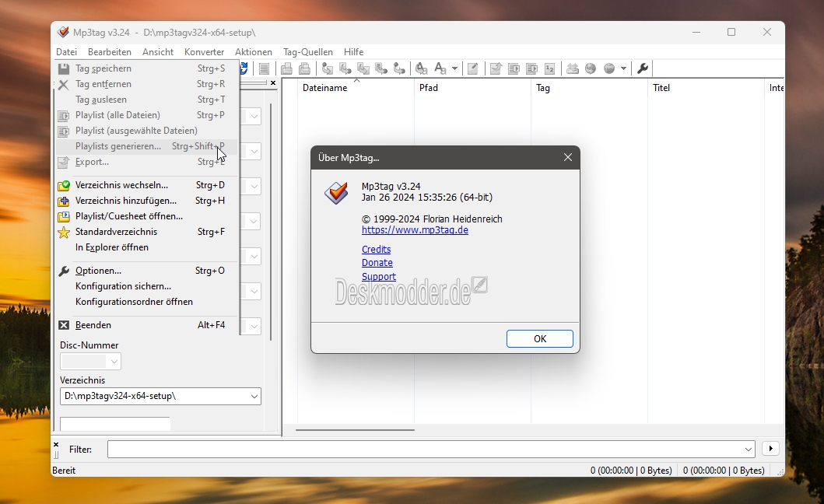This screenshot has height=504, width=824.
Task: Choose Konfiguration sichern... menu entry
Action: tap(146, 286)
